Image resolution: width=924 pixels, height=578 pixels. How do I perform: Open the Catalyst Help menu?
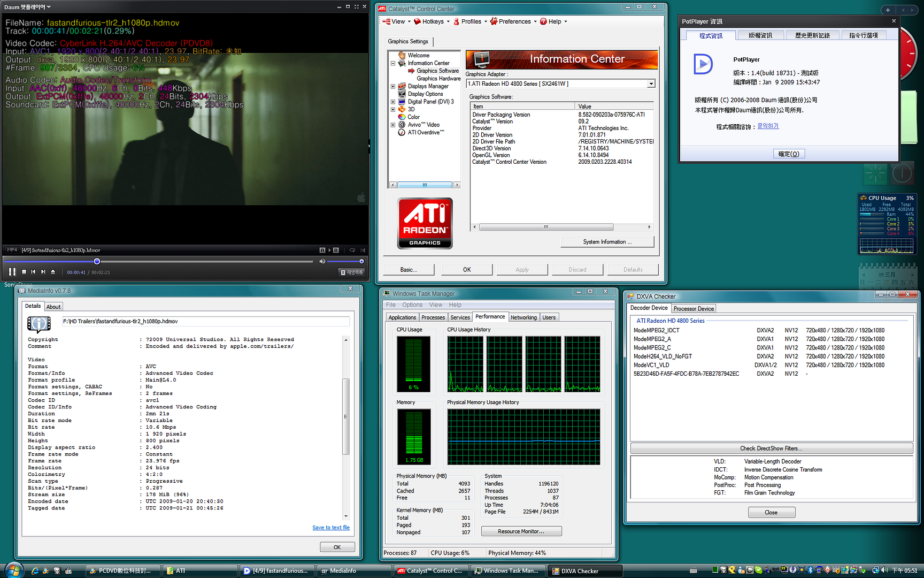pyautogui.click(x=553, y=21)
